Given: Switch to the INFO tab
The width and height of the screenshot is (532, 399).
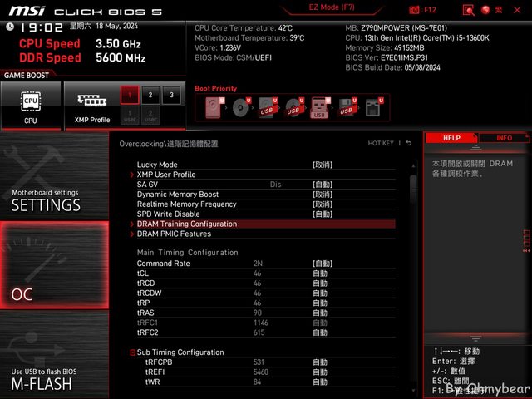Looking at the screenshot, I should pos(504,138).
